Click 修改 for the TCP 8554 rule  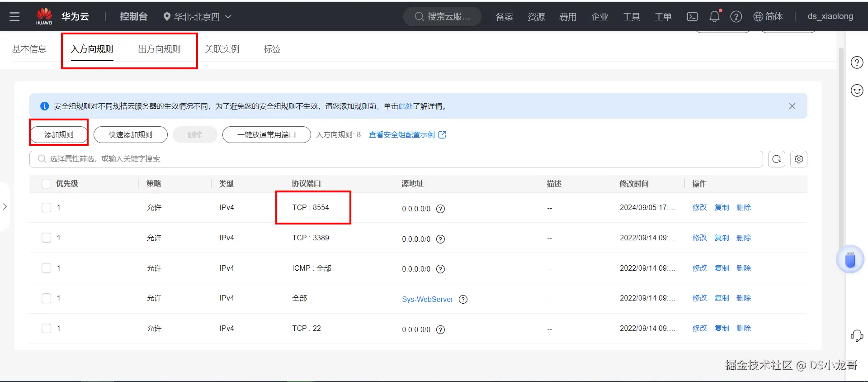[700, 207]
